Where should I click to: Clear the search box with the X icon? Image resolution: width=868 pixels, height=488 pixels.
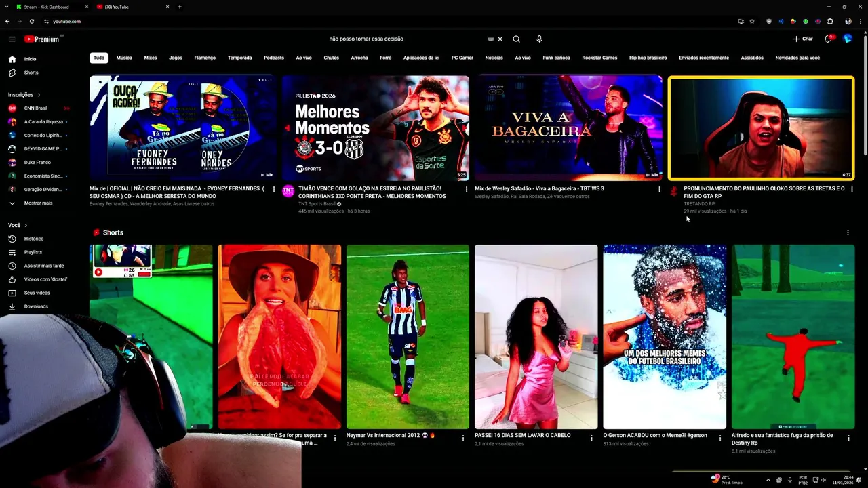500,39
